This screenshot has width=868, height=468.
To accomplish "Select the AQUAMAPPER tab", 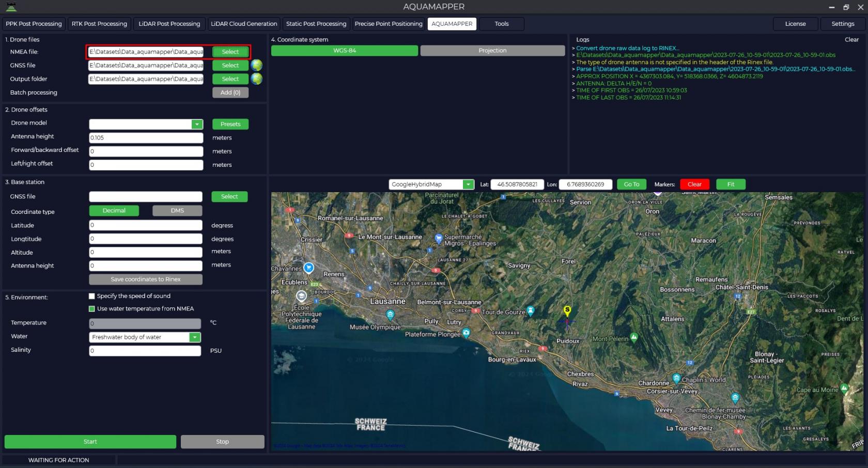I will coord(452,24).
